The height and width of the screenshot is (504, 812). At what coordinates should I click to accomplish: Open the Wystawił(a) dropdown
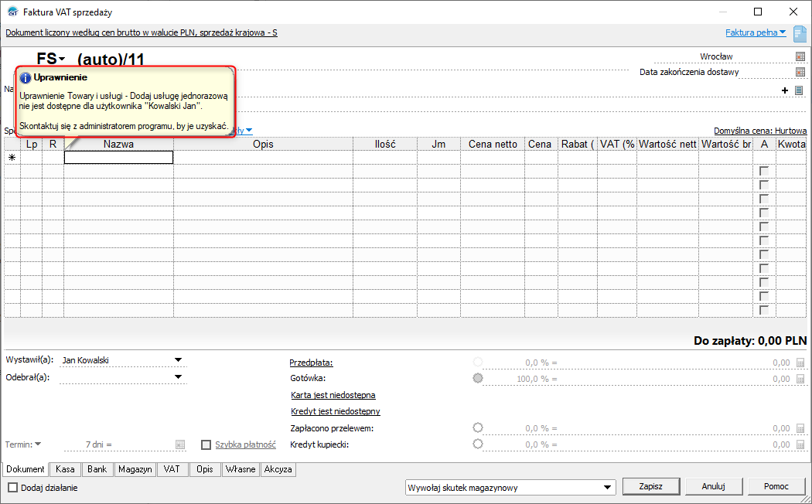[x=178, y=360]
